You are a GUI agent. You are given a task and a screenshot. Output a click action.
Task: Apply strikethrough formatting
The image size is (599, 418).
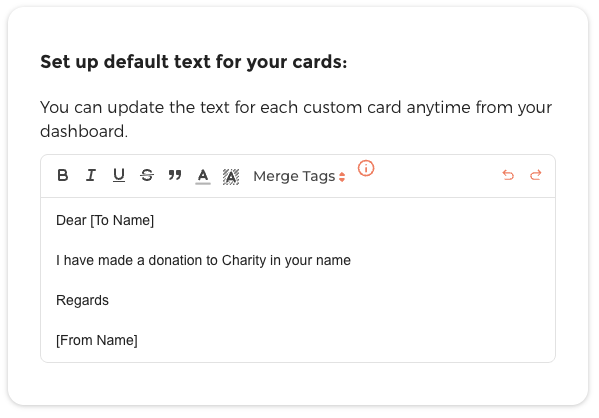(x=147, y=175)
